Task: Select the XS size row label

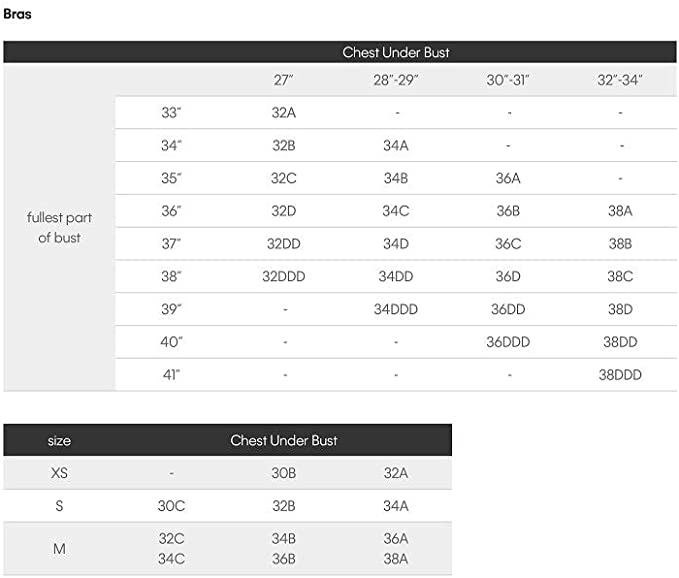Action: click(x=59, y=473)
